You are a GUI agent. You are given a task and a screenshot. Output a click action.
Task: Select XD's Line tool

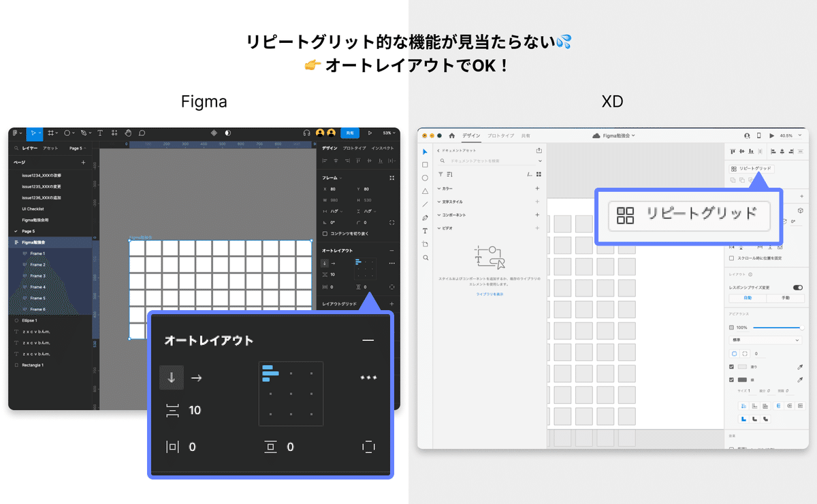(x=426, y=204)
